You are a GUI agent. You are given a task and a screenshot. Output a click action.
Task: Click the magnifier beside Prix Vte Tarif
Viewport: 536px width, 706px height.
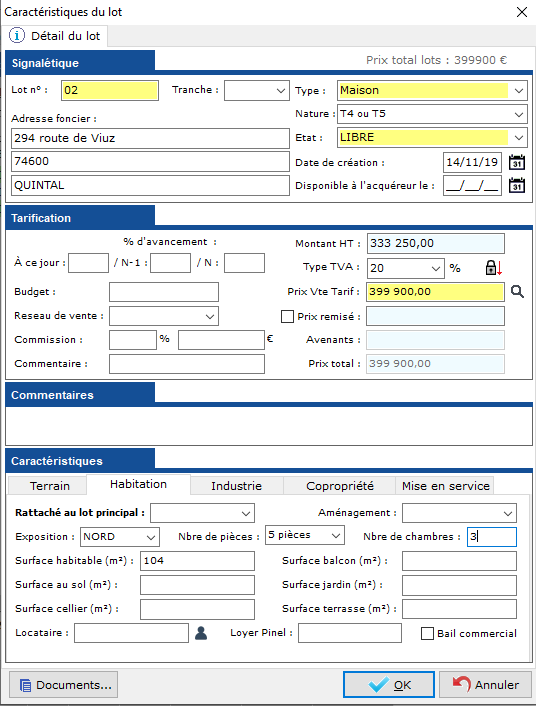pos(517,292)
